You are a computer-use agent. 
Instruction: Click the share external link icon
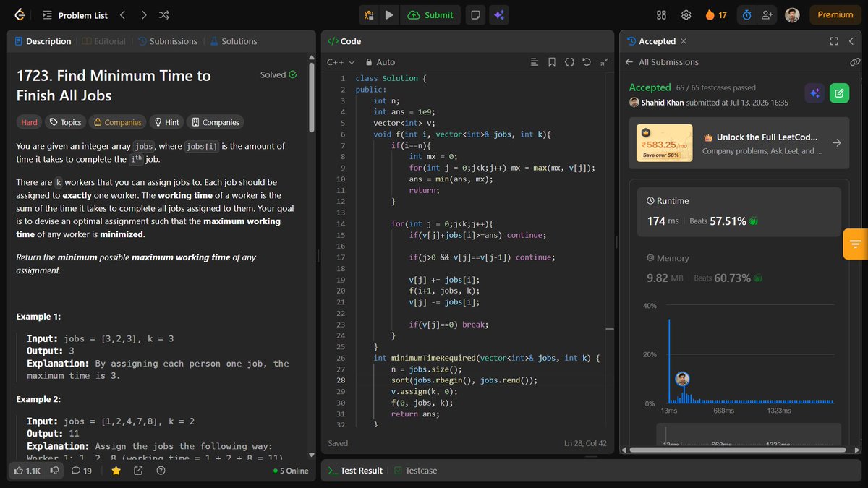[x=138, y=471]
